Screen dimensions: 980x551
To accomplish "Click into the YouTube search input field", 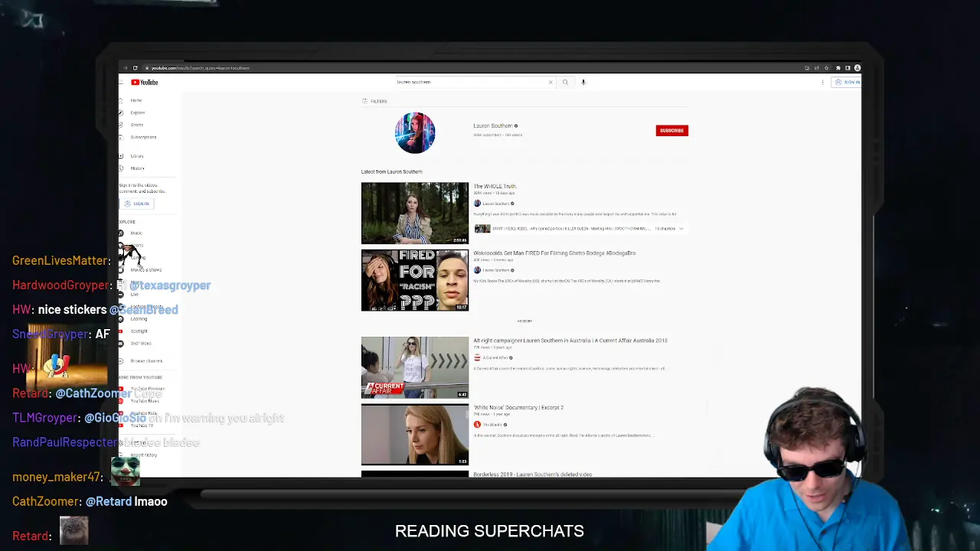I will pos(467,82).
